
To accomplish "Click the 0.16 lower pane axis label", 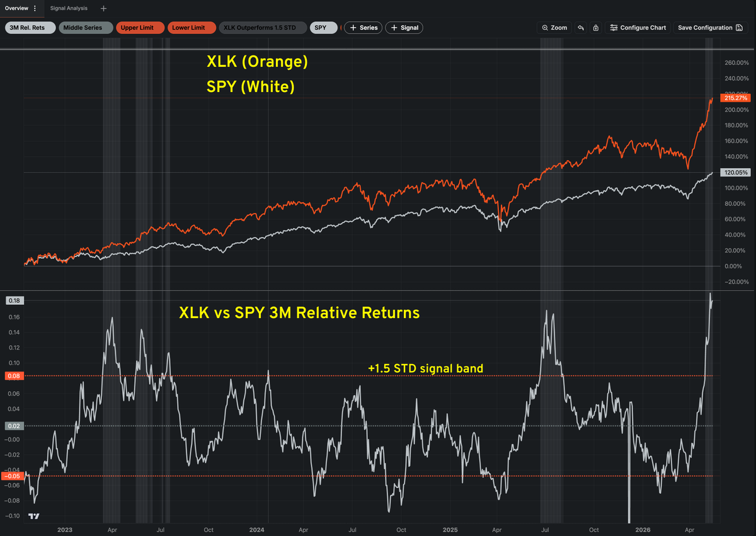I will point(14,317).
